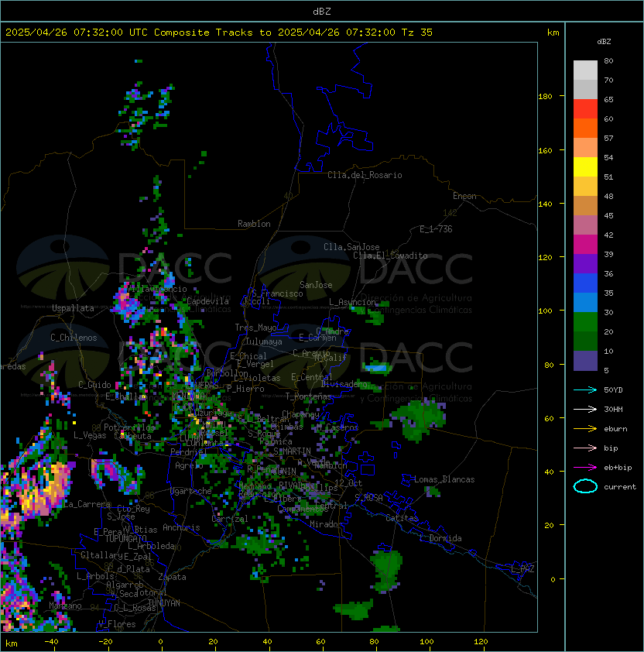Click the 'dBZ' title at the top
Image resolution: width=644 pixels, height=652 pixels.
322,12
